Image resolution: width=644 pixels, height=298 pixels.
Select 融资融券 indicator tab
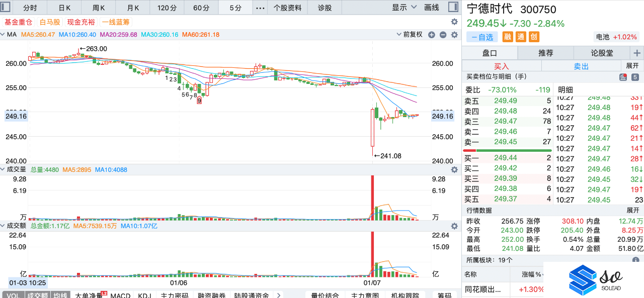(211, 295)
